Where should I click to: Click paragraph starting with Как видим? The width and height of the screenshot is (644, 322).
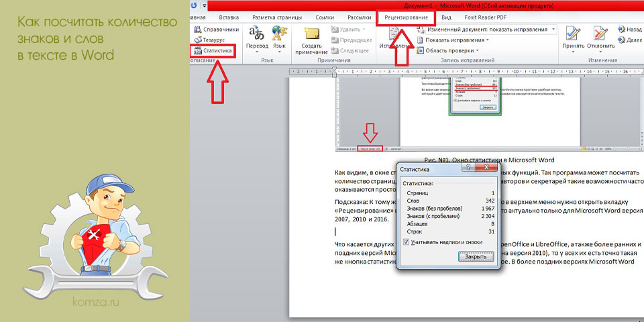pyautogui.click(x=488, y=180)
